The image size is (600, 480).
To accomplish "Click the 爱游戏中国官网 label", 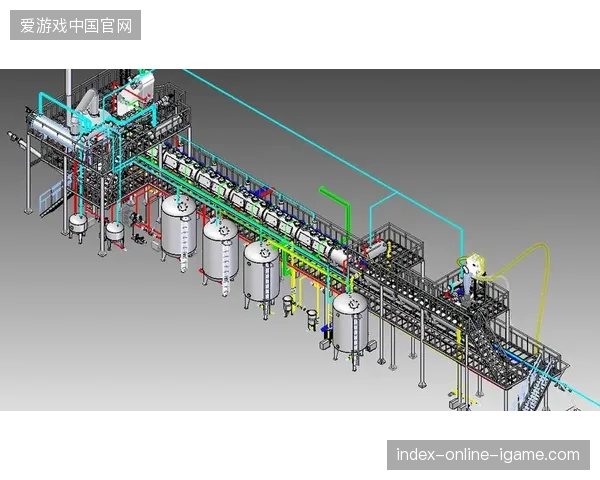I will coord(75,25).
